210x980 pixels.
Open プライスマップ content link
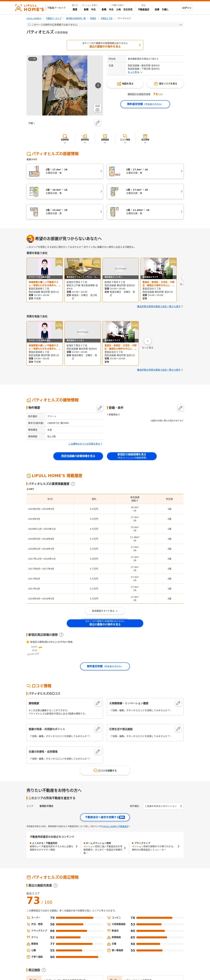point(156,846)
